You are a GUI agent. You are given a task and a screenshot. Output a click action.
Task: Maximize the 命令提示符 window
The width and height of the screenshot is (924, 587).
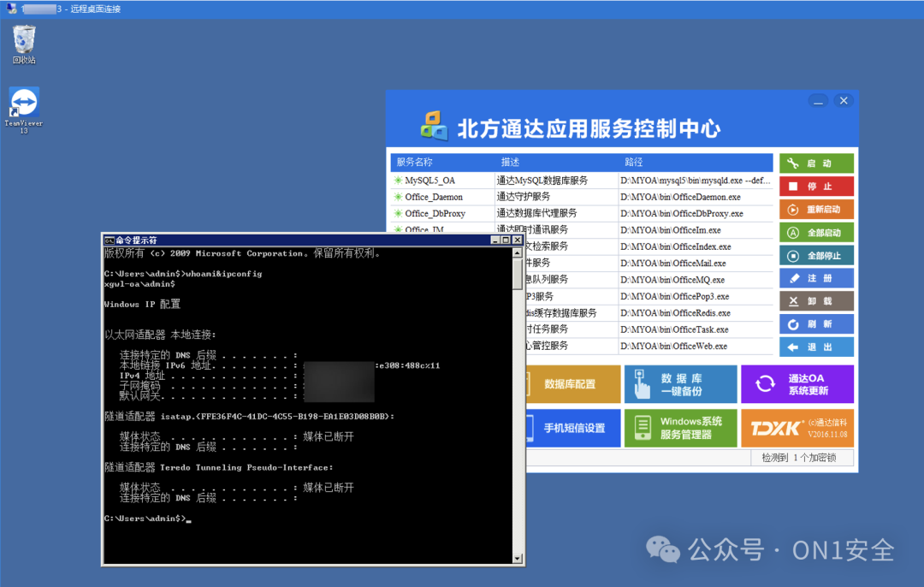pyautogui.click(x=506, y=240)
